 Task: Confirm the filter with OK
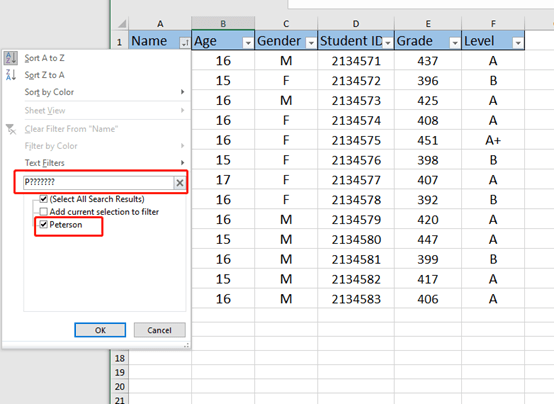point(100,330)
